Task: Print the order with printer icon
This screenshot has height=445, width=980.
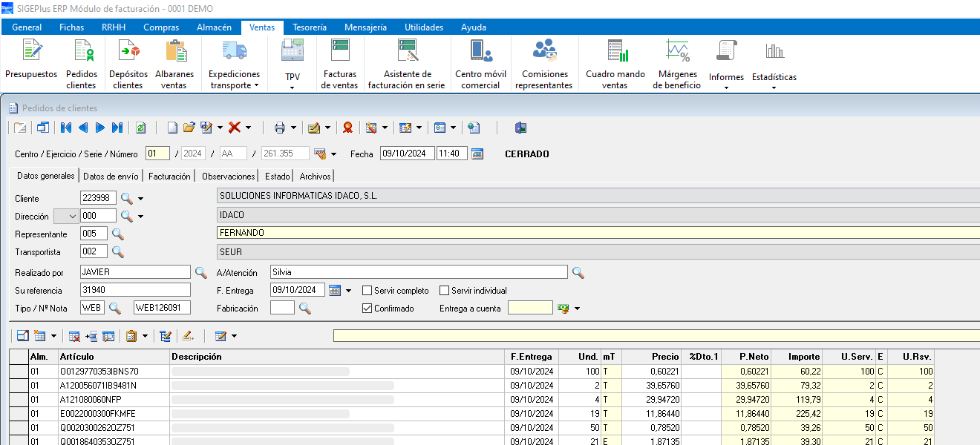Action: coord(280,128)
